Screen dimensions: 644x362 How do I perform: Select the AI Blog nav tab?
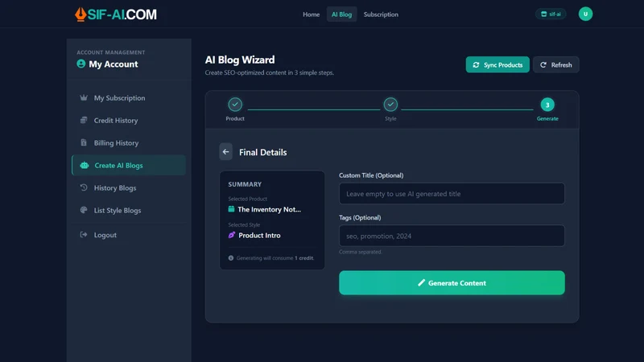341,14
